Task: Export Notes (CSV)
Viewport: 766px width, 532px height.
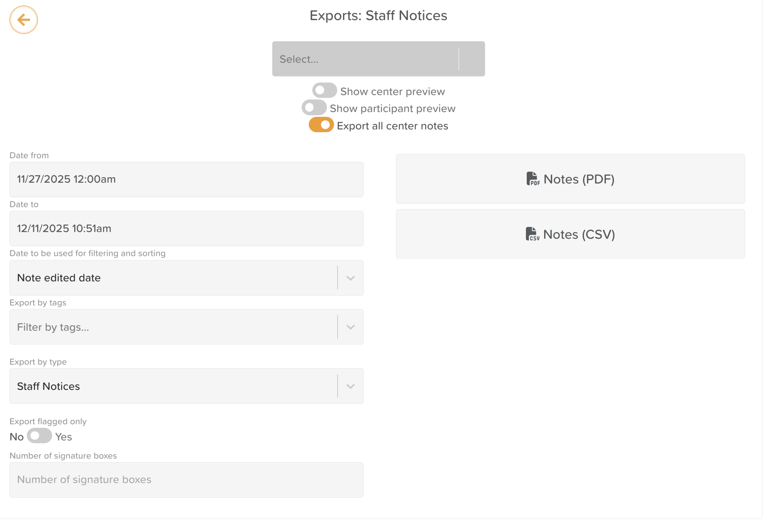Action: coord(570,234)
